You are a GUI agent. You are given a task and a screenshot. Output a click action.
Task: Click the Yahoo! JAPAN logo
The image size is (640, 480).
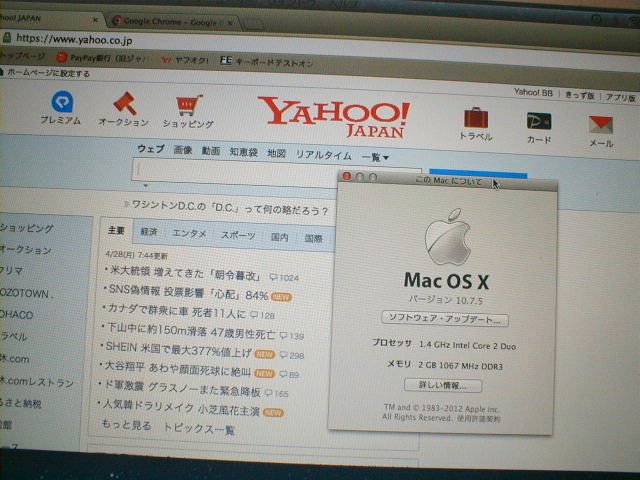(x=334, y=117)
